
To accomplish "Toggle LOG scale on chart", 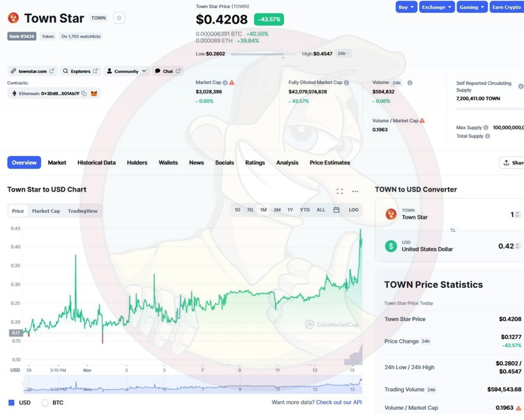I will pyautogui.click(x=354, y=210).
